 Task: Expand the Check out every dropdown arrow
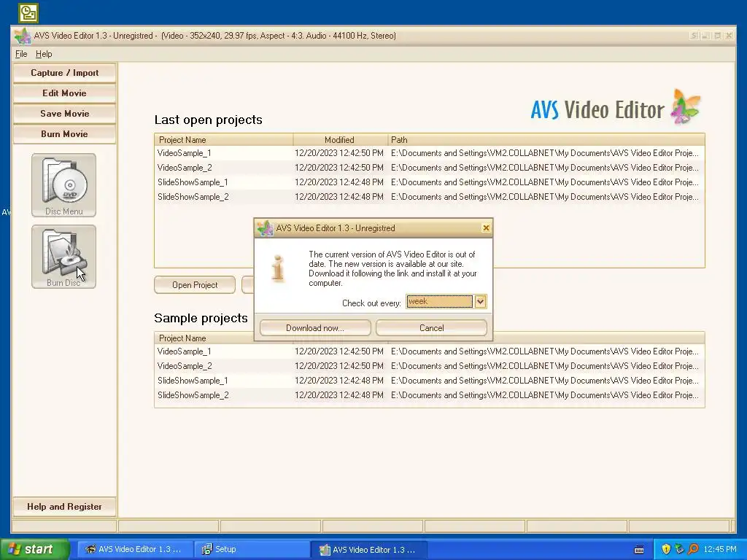(480, 301)
